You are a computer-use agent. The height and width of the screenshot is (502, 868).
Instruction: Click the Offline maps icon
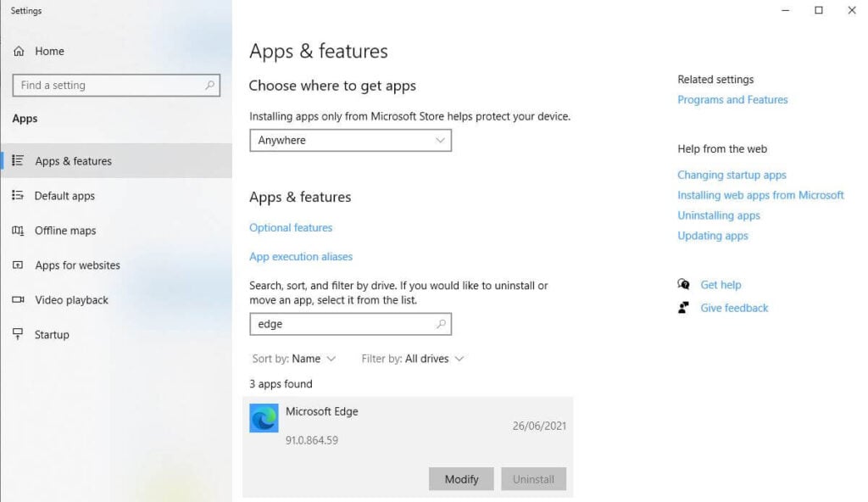click(18, 231)
